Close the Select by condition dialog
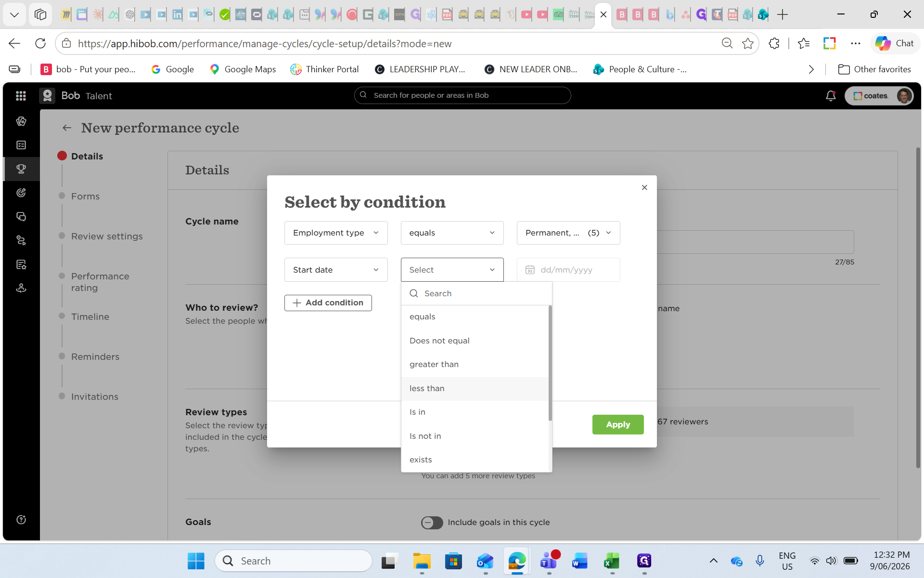 [644, 187]
